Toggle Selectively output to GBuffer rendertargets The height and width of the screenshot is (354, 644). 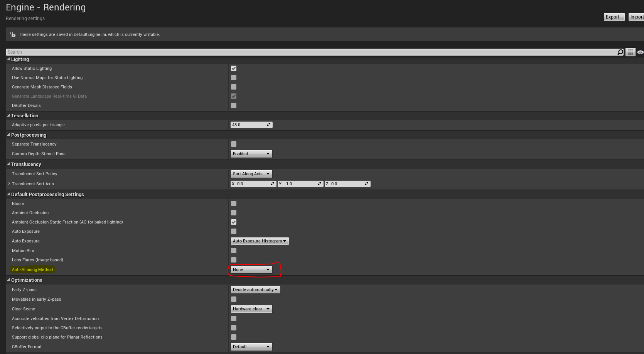234,328
